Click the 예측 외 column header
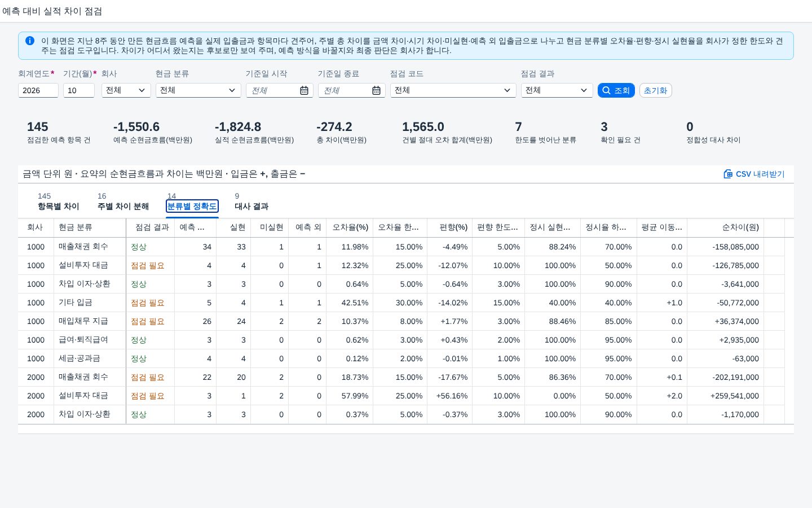The height and width of the screenshot is (508, 812). (x=308, y=227)
